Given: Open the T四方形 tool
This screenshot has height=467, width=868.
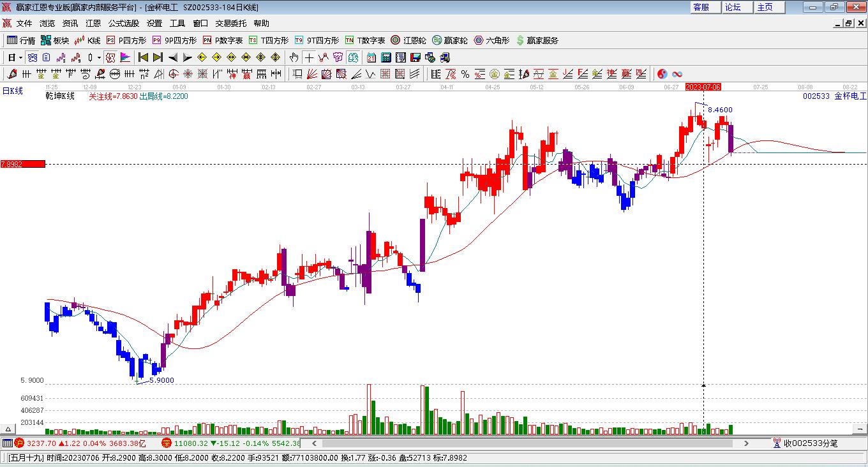Looking at the screenshot, I should tap(269, 40).
